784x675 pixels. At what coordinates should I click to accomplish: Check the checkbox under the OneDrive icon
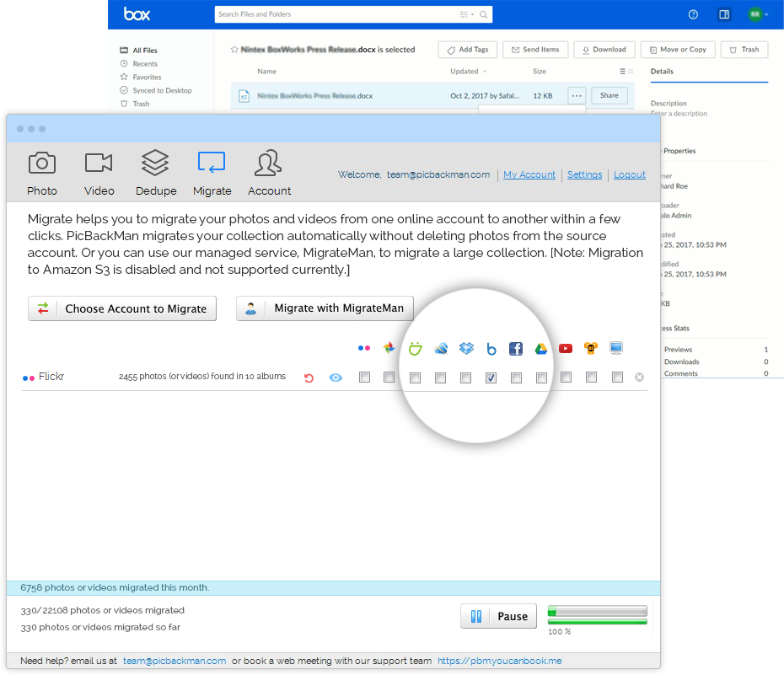pos(441,378)
